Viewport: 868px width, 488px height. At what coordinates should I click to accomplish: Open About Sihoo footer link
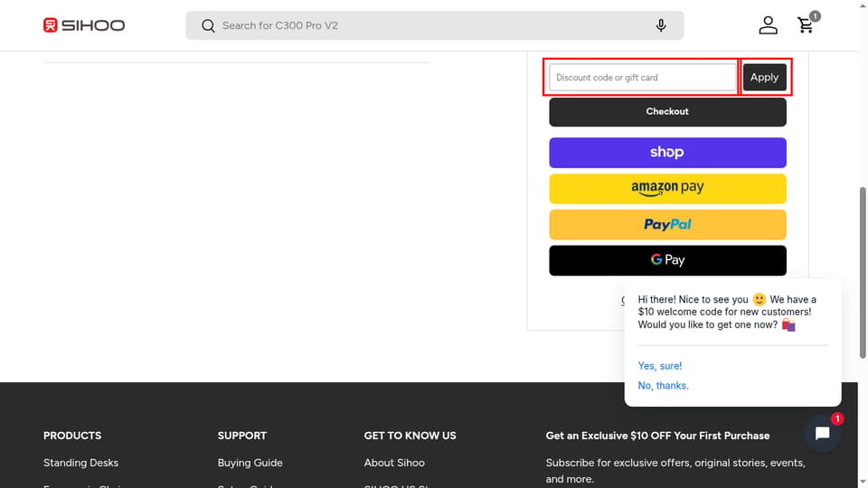tap(394, 463)
